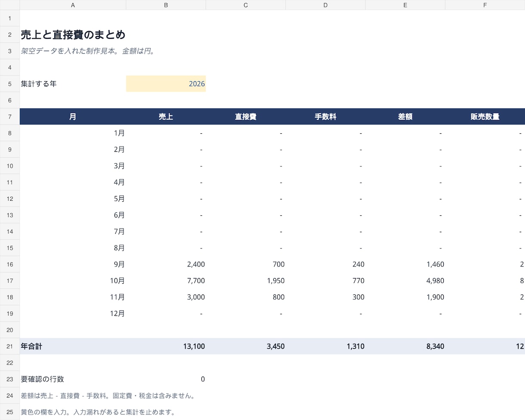Click column A header

click(x=73, y=5)
